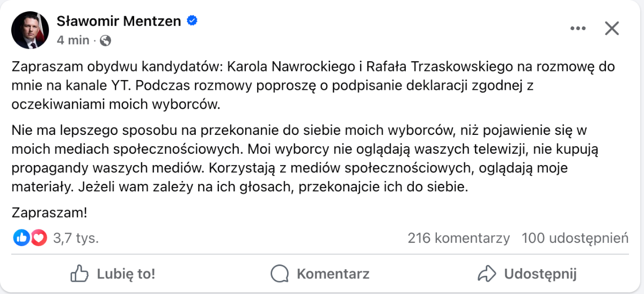This screenshot has height=294, width=644.
Task: Open the three-dot post options menu
Action: click(x=578, y=28)
